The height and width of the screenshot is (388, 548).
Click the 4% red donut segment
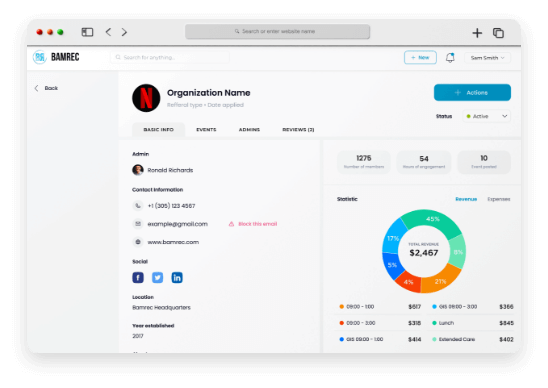coord(409,282)
